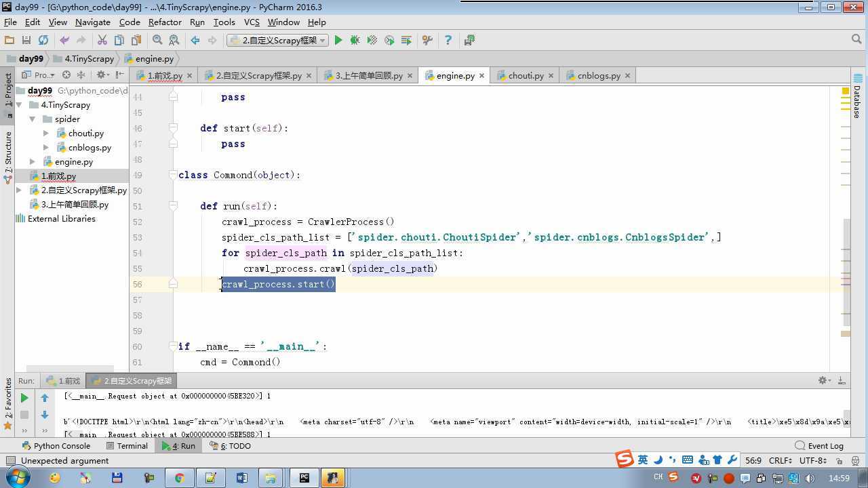Collapse the spider folder
868x488 pixels.
click(32, 119)
